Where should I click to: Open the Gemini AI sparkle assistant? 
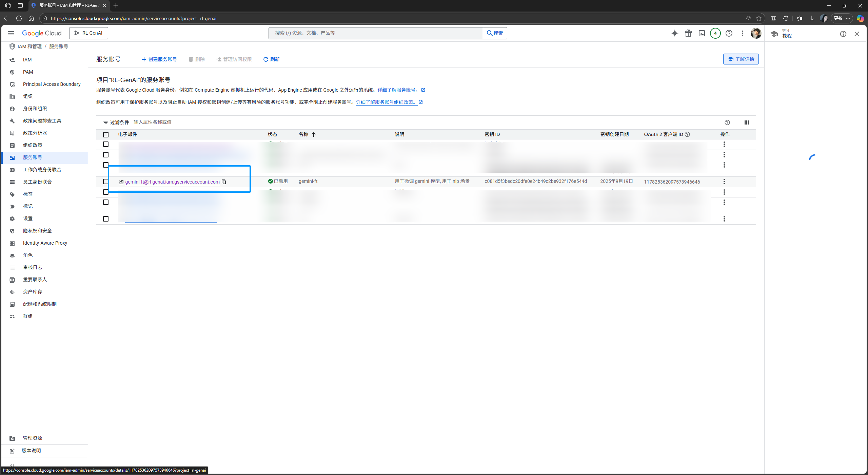tap(675, 33)
